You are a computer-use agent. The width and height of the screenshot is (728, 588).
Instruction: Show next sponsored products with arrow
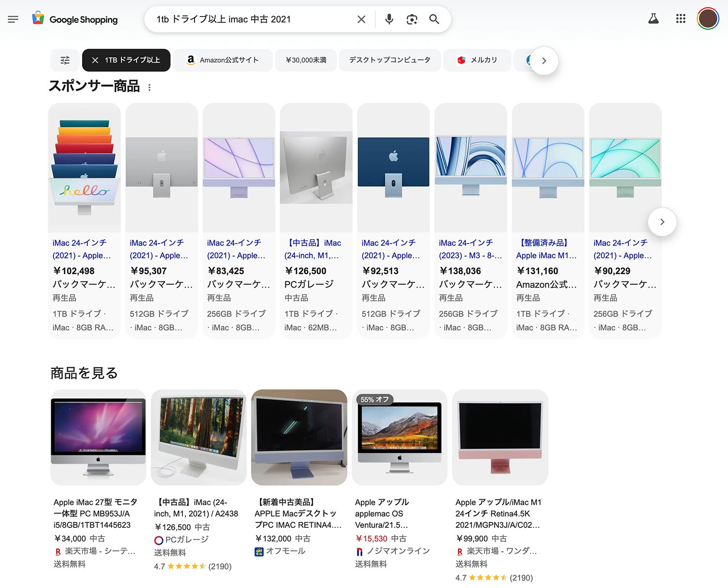pos(662,222)
